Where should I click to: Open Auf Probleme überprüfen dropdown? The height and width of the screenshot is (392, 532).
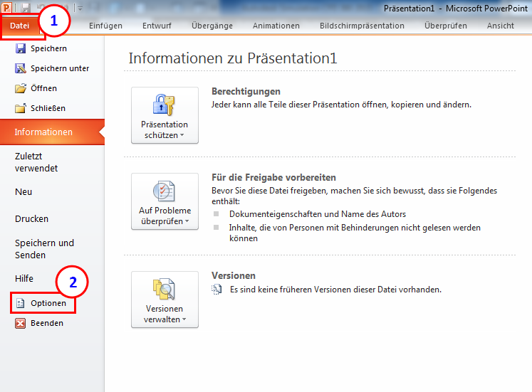coord(165,201)
